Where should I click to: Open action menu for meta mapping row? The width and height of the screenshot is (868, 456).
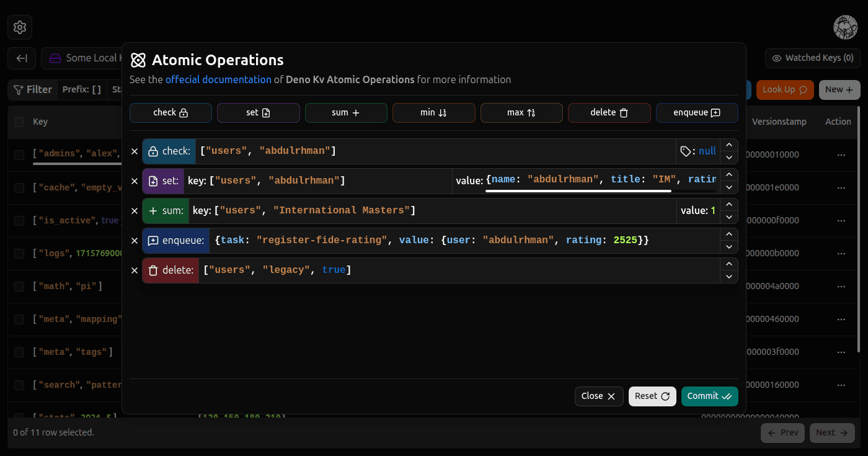(841, 319)
